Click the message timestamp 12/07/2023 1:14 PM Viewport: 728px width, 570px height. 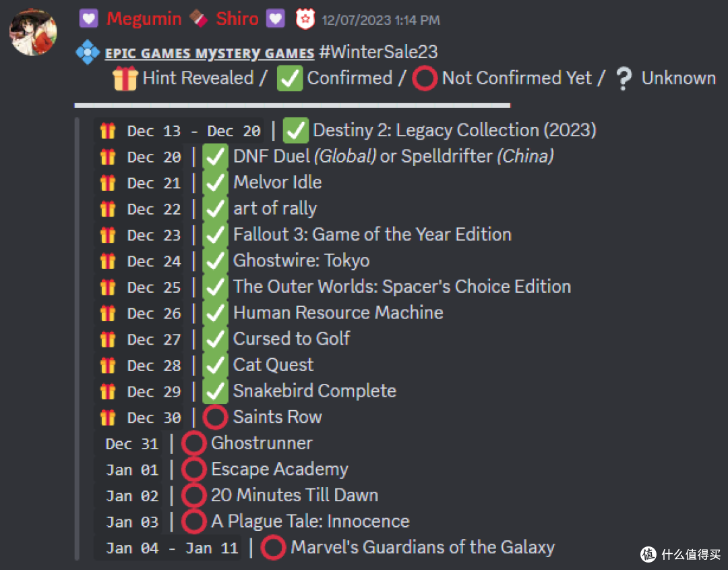[x=381, y=20]
